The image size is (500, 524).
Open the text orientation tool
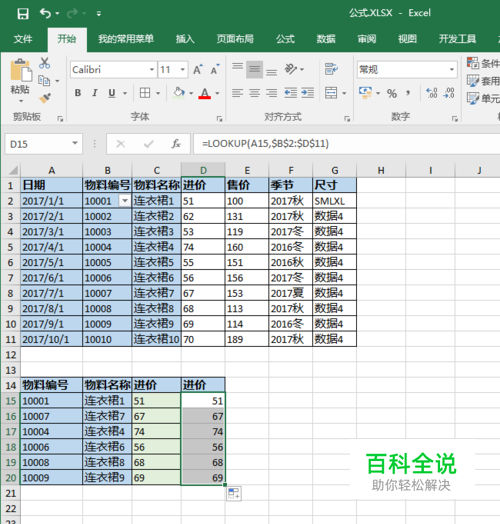[291, 69]
